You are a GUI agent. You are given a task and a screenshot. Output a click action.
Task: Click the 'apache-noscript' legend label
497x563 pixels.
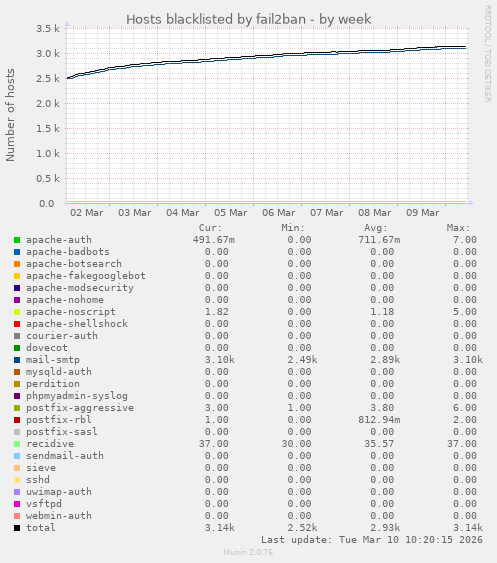pos(71,312)
